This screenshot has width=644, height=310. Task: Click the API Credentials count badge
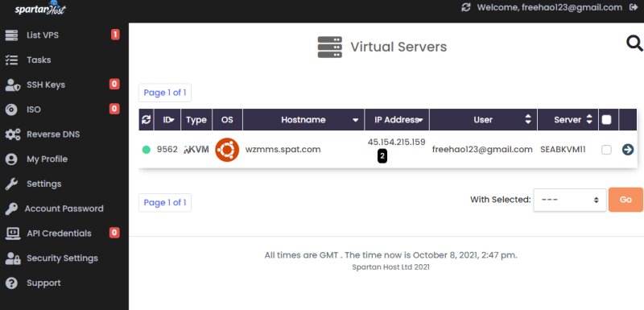(114, 233)
